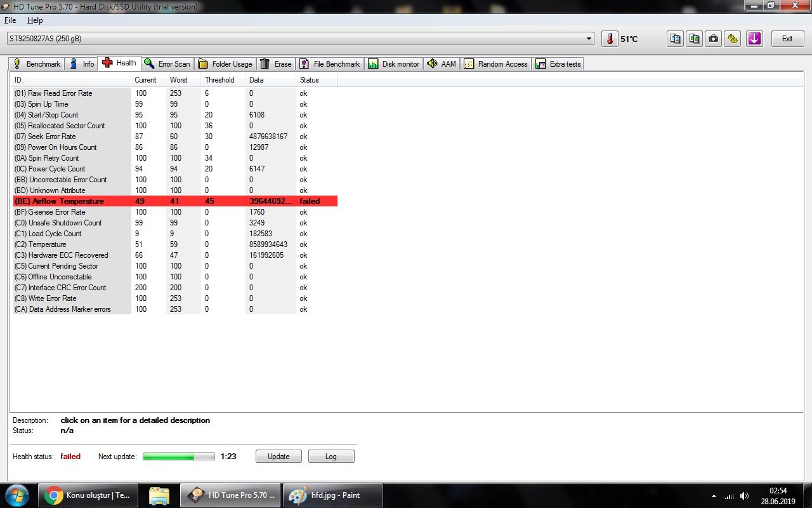Open the File menu
The image size is (812, 508).
click(10, 20)
